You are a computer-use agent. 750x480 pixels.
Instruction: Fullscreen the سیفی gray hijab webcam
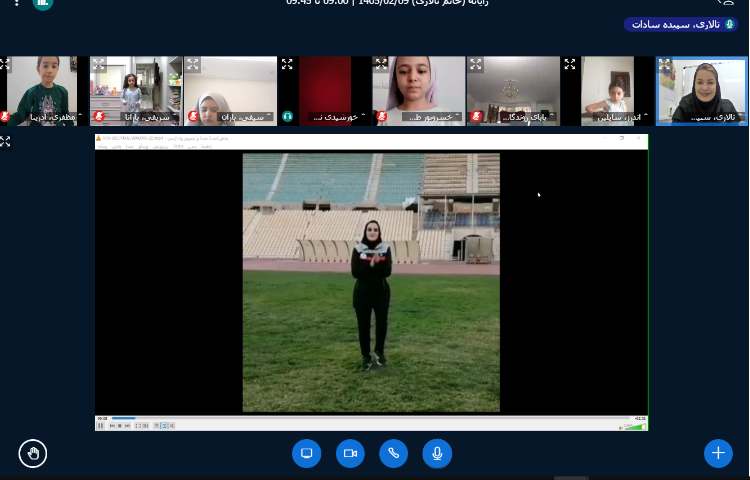[x=193, y=64]
